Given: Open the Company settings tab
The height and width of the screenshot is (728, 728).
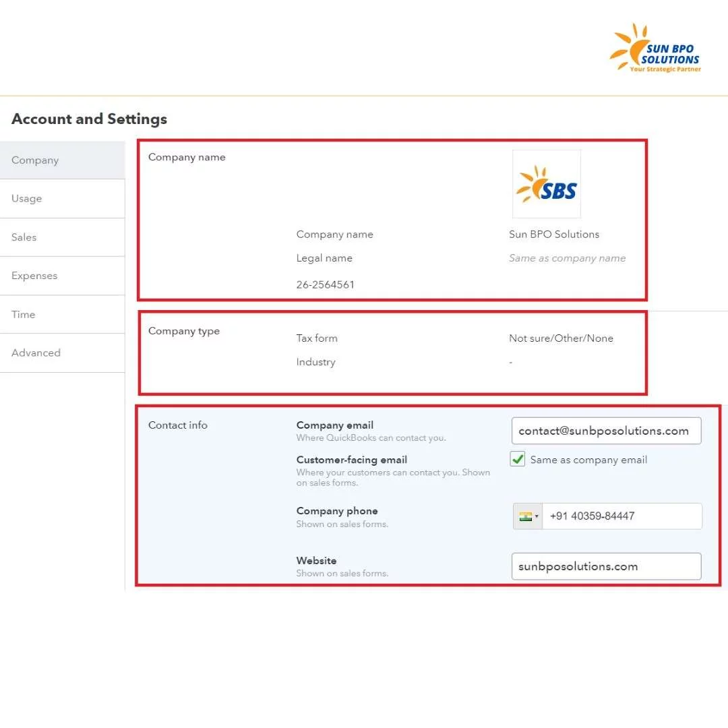Looking at the screenshot, I should point(62,160).
